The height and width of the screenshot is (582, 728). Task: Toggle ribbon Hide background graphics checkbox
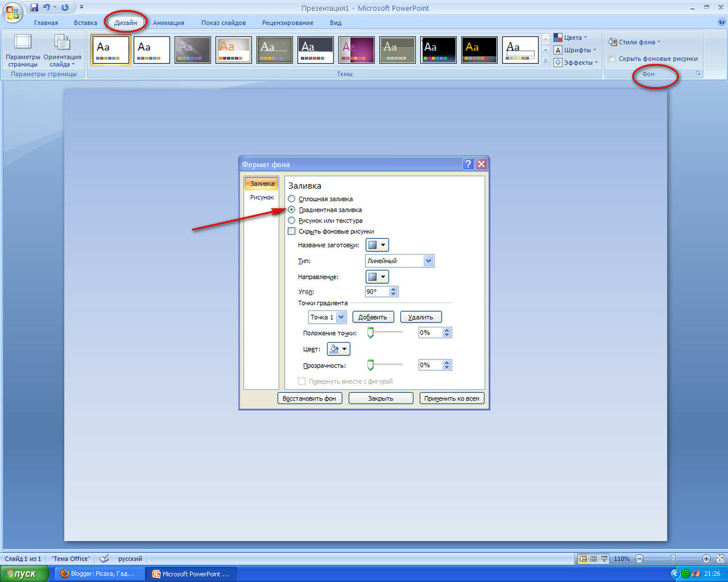click(x=612, y=59)
